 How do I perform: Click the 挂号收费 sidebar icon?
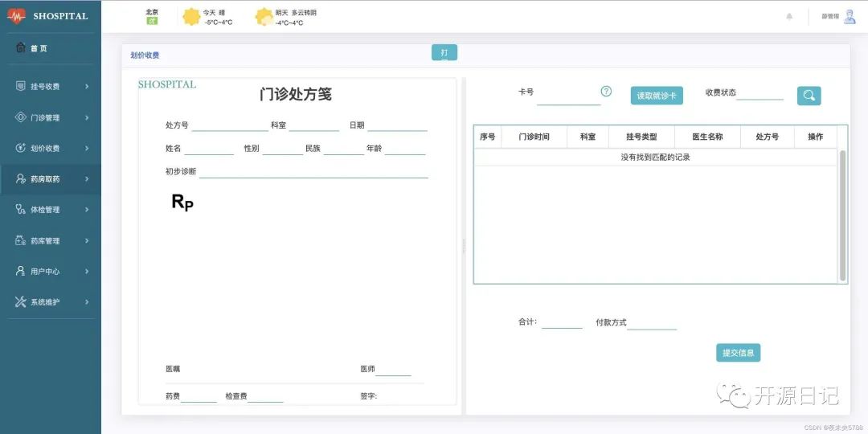(x=20, y=86)
